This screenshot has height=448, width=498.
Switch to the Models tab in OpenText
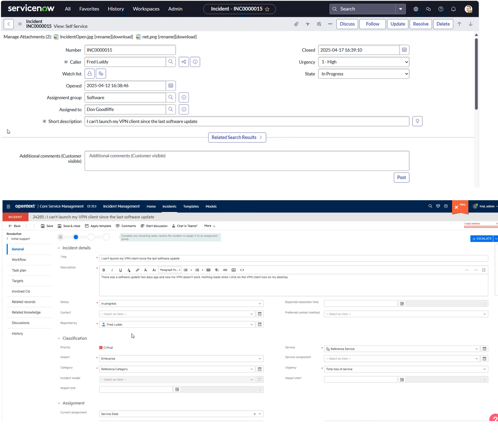(211, 206)
